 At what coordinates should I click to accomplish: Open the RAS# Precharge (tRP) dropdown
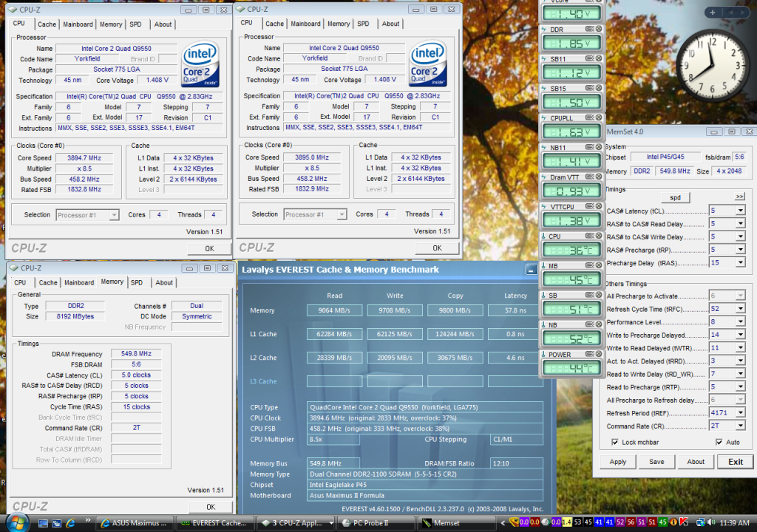click(740, 250)
